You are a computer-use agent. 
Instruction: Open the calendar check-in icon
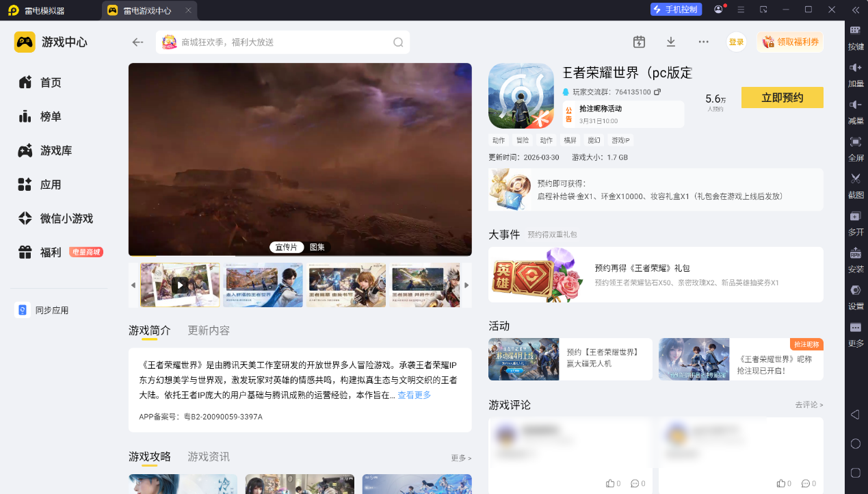[639, 42]
